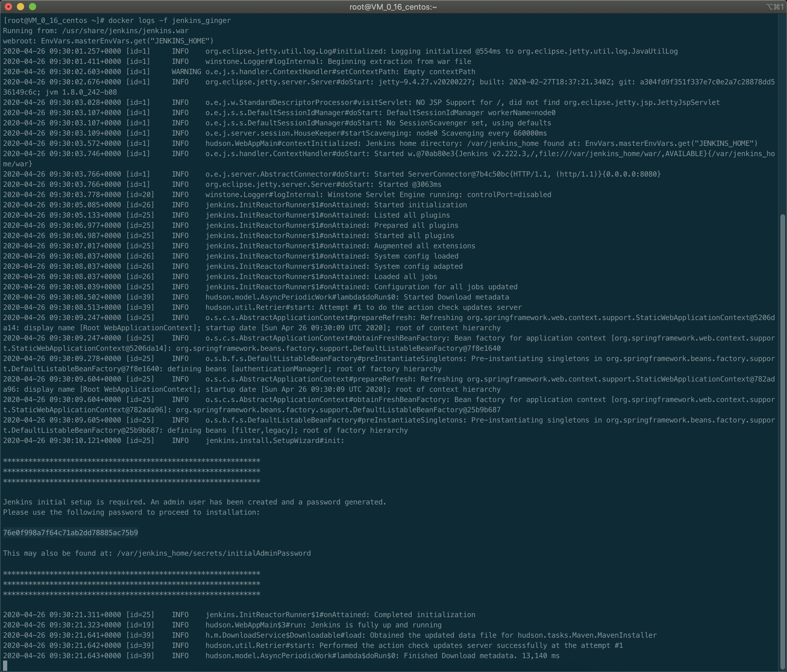Click the jenkins.war path on second line
The height and width of the screenshot is (672, 787).
[x=125, y=31]
